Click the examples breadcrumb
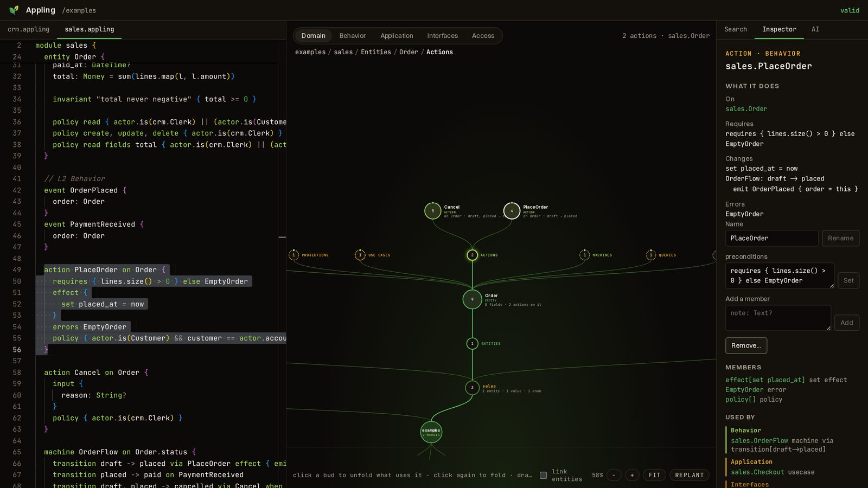 310,52
